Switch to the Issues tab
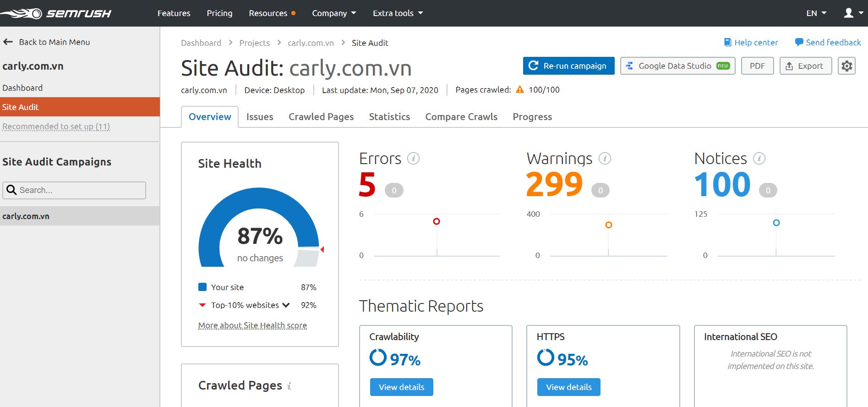This screenshot has width=868, height=407. click(x=260, y=117)
